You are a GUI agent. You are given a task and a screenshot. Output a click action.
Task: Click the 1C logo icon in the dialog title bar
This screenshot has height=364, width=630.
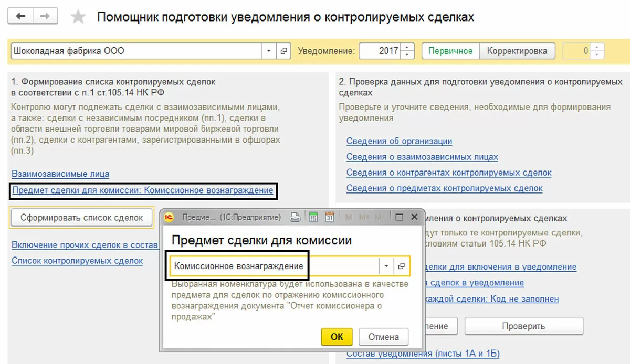coord(170,217)
